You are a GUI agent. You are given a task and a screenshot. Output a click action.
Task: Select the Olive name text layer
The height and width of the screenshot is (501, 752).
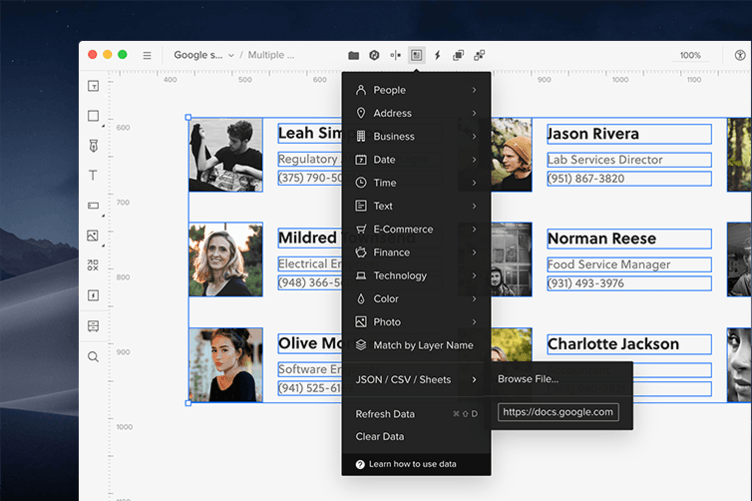(309, 343)
